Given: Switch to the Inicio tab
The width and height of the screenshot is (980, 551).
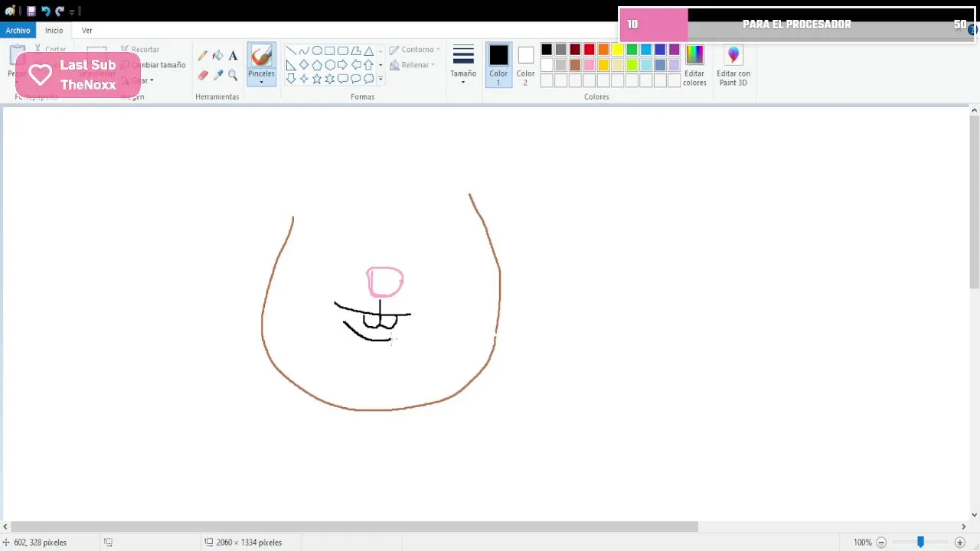Looking at the screenshot, I should point(54,31).
